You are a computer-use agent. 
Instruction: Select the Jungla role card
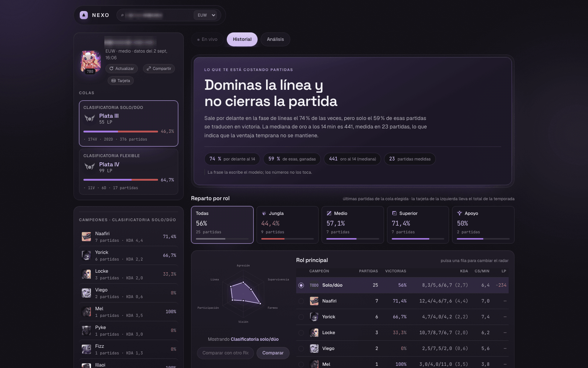[x=287, y=225]
